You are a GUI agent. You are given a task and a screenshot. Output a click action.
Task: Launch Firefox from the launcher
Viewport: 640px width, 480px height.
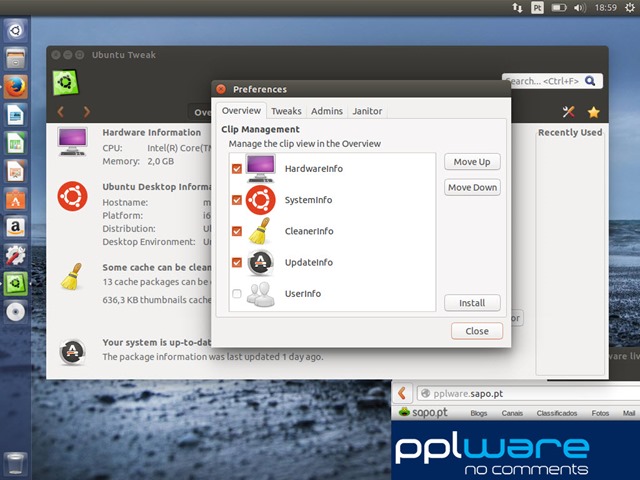pyautogui.click(x=16, y=87)
